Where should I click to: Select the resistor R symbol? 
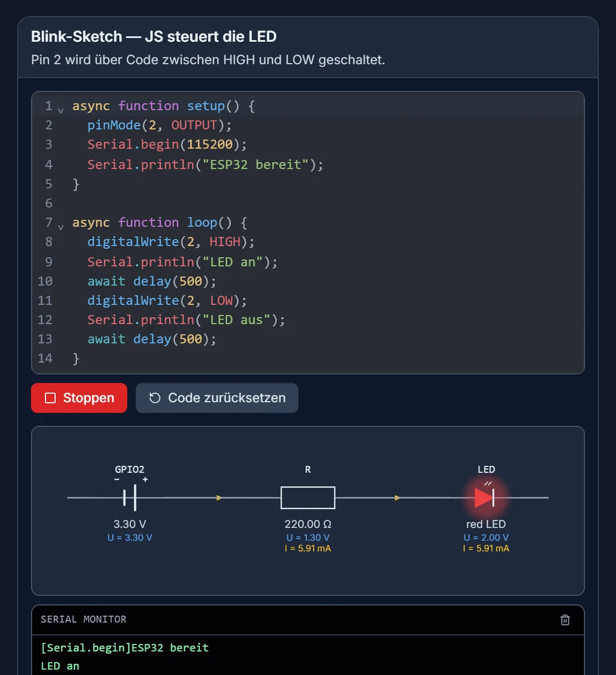[308, 497]
